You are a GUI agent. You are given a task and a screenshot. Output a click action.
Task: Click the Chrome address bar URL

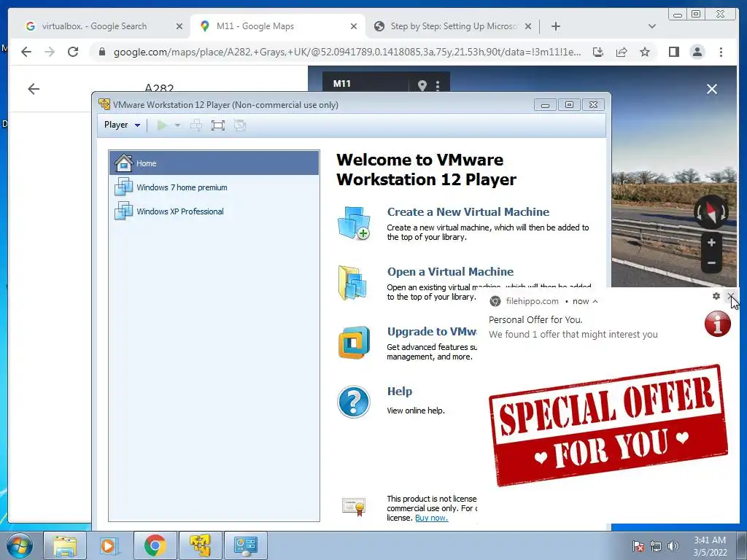pos(347,52)
